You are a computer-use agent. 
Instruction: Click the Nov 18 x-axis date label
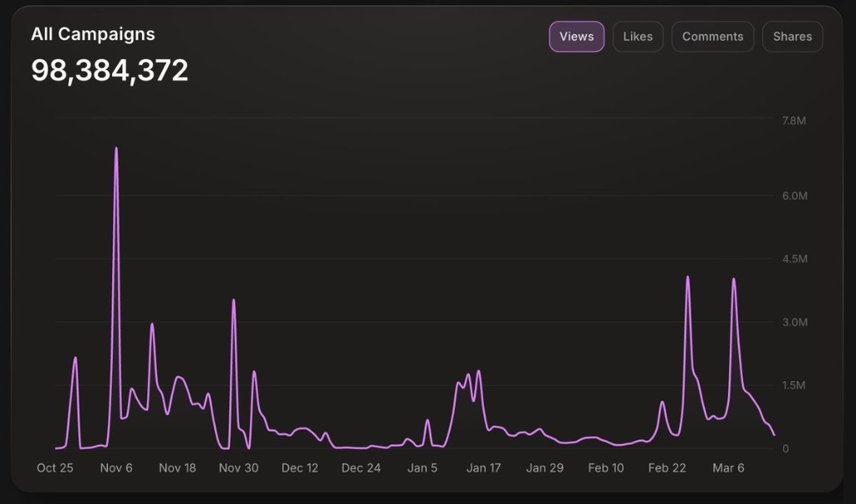177,468
